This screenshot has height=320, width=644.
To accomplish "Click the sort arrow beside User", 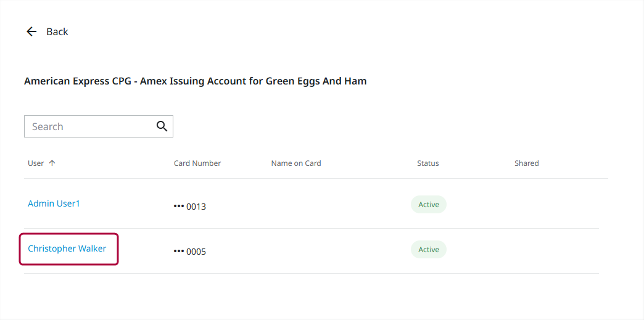I will tap(52, 163).
